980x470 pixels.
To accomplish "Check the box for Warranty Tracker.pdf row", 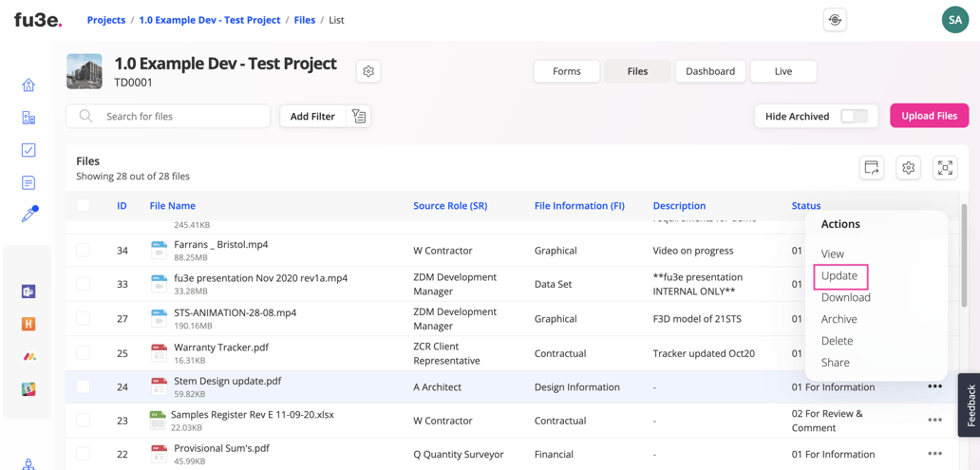I will (x=84, y=353).
